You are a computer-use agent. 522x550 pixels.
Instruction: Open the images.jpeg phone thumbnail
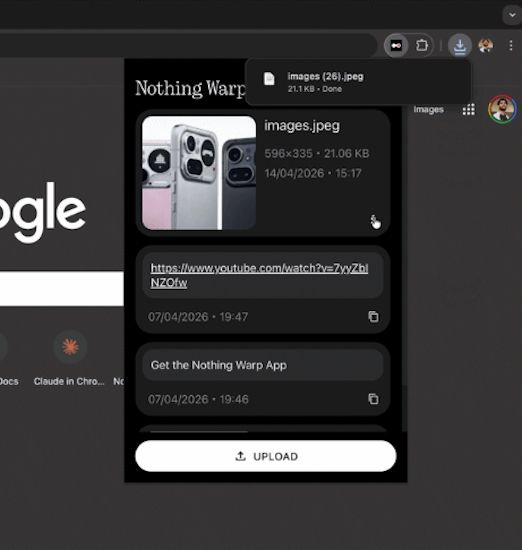pos(199,173)
